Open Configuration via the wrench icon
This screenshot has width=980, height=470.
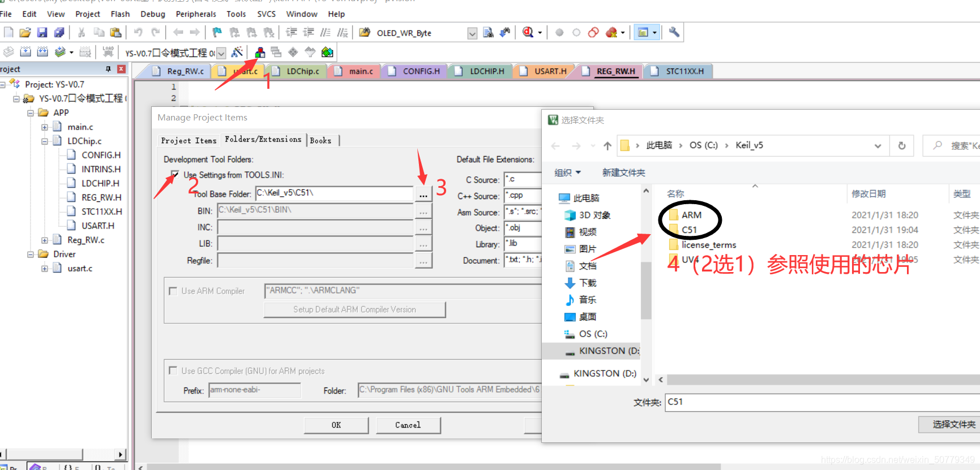click(674, 32)
